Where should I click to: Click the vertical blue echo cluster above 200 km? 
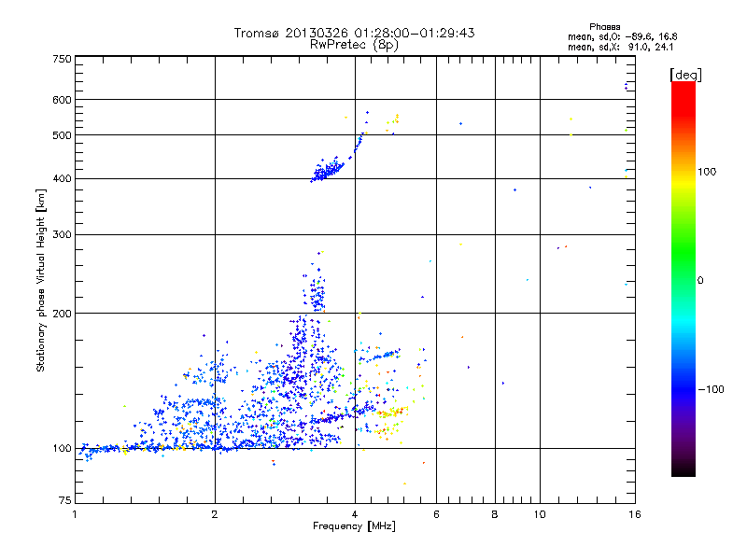316,288
